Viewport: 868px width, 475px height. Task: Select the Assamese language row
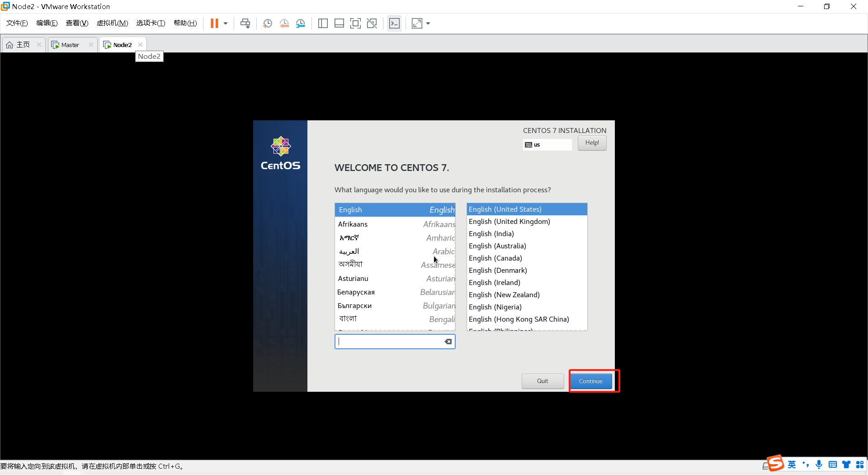coord(395,265)
